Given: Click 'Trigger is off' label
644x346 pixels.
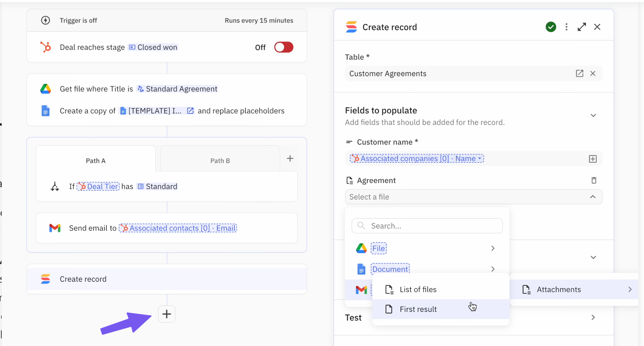Looking at the screenshot, I should (78, 21).
